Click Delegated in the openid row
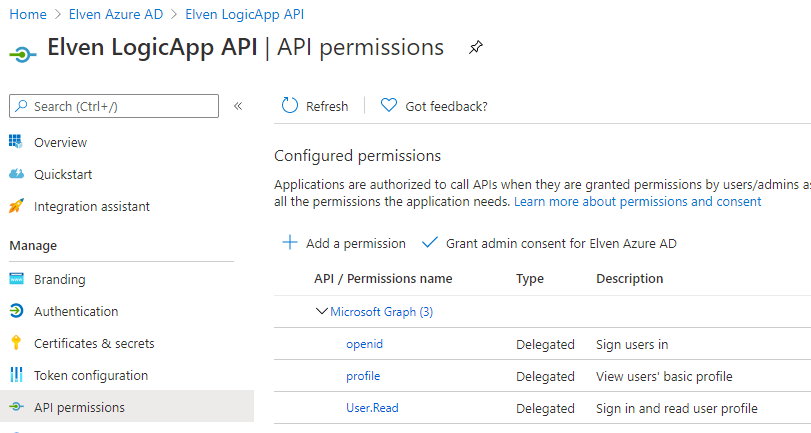 (x=545, y=345)
